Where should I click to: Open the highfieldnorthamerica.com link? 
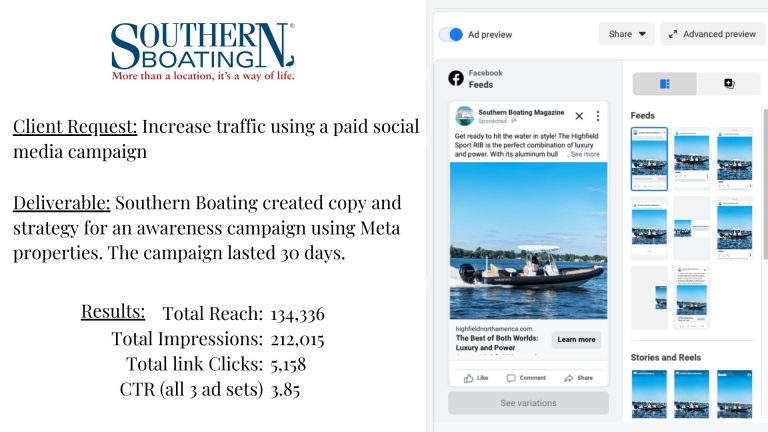point(494,329)
